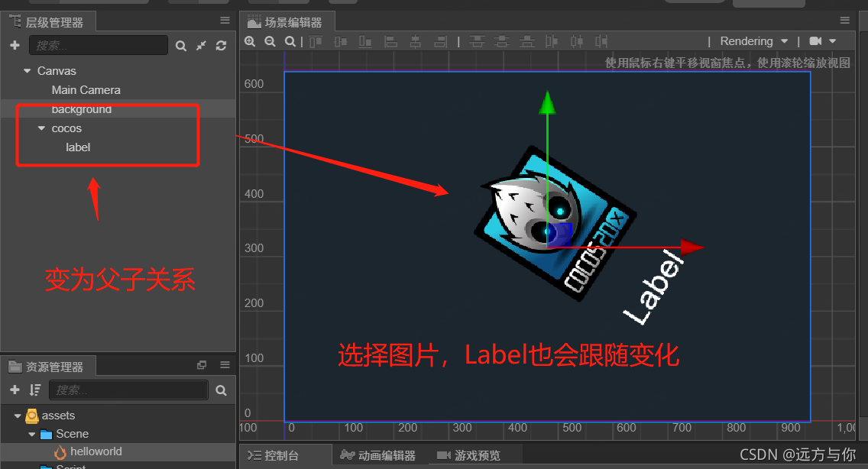Click the green Y-axis gizmo arrow
Viewport: 868px width, 469px height.
click(x=547, y=103)
